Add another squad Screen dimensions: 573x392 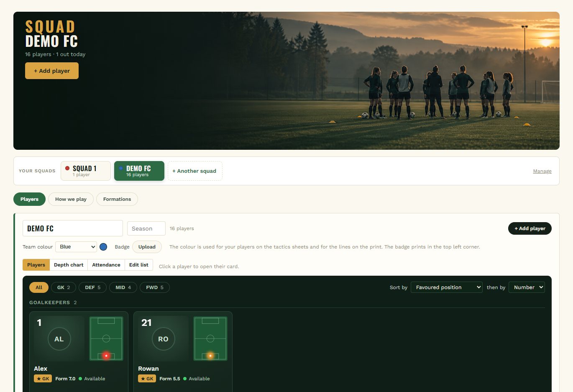pos(195,171)
